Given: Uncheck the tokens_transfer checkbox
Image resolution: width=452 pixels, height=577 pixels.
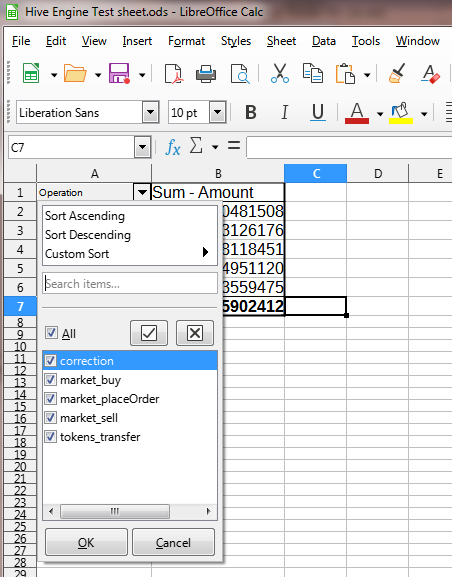Looking at the screenshot, I should [51, 437].
